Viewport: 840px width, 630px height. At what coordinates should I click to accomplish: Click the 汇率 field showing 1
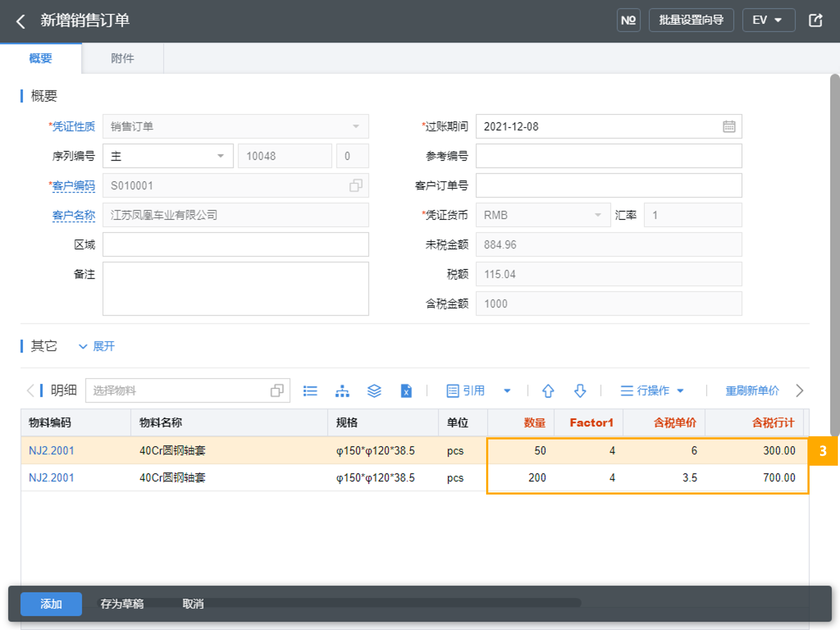point(693,215)
